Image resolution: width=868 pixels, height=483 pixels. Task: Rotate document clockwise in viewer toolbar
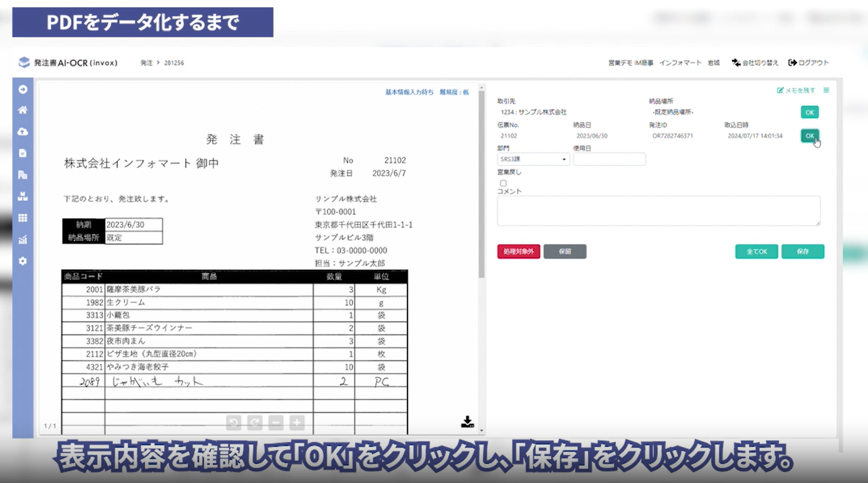coord(254,423)
